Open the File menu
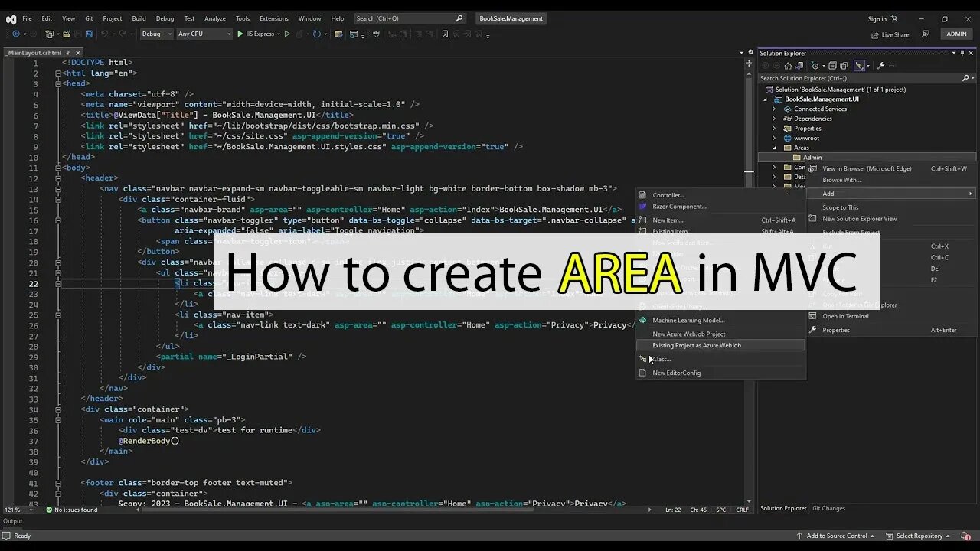Viewport: 980px width, 551px height. click(x=27, y=18)
